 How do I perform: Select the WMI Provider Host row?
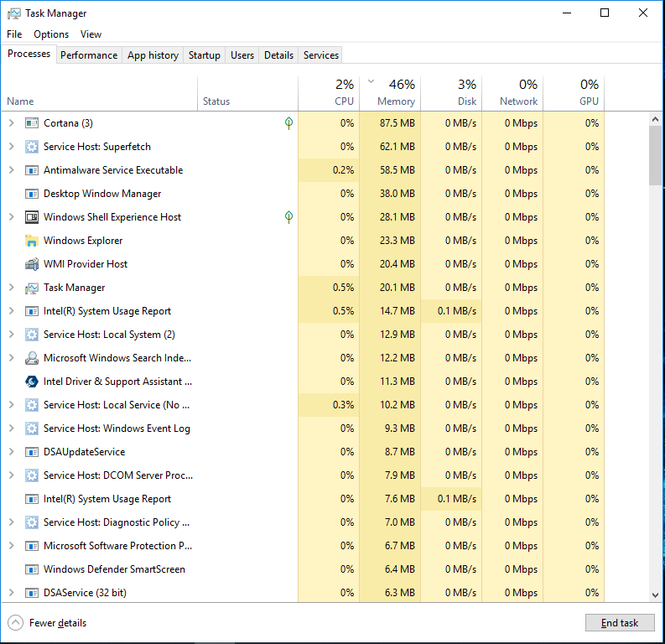tap(303, 264)
